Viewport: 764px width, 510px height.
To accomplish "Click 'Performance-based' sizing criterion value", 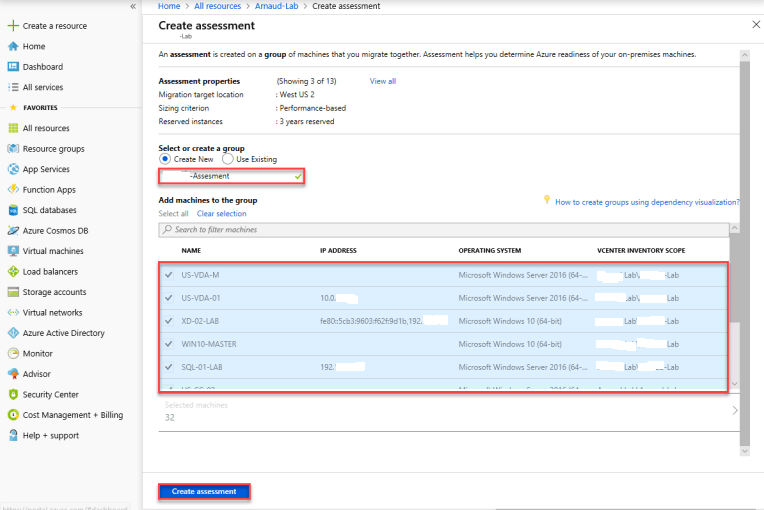I will [313, 108].
